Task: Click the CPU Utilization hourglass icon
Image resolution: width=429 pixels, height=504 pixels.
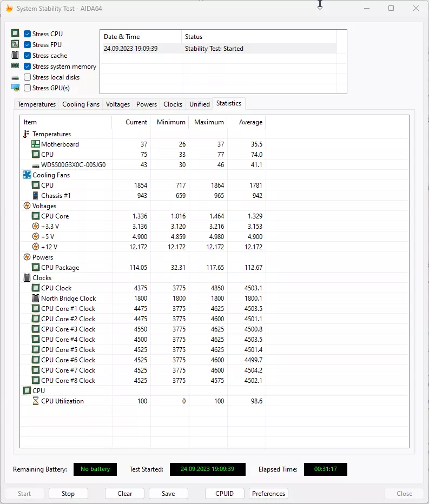Action: tap(36, 401)
